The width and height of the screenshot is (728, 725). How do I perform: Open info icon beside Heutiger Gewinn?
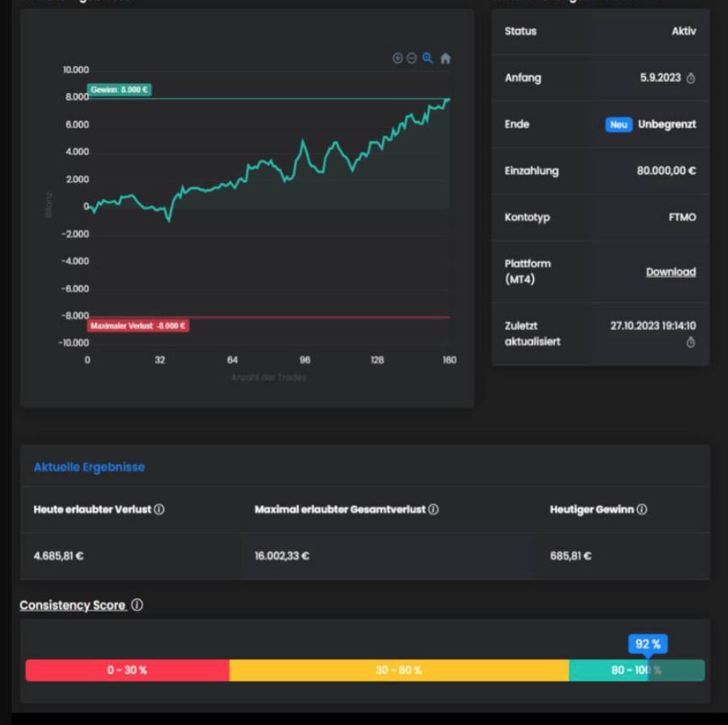[x=642, y=510]
